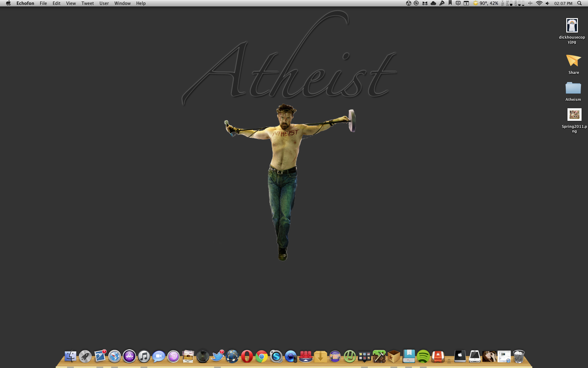Expand the weather 90°, 42% menu item
588x368 pixels.
click(485, 3)
